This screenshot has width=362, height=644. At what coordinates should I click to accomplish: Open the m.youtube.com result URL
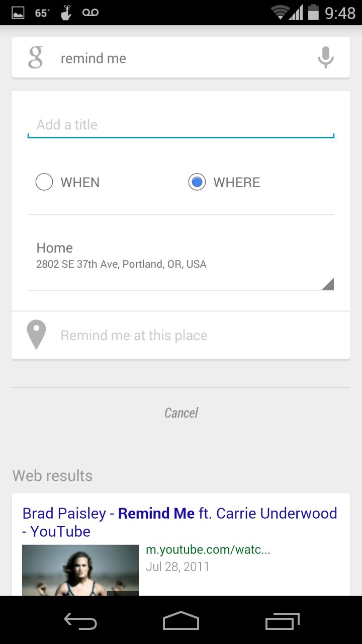pyautogui.click(x=208, y=549)
